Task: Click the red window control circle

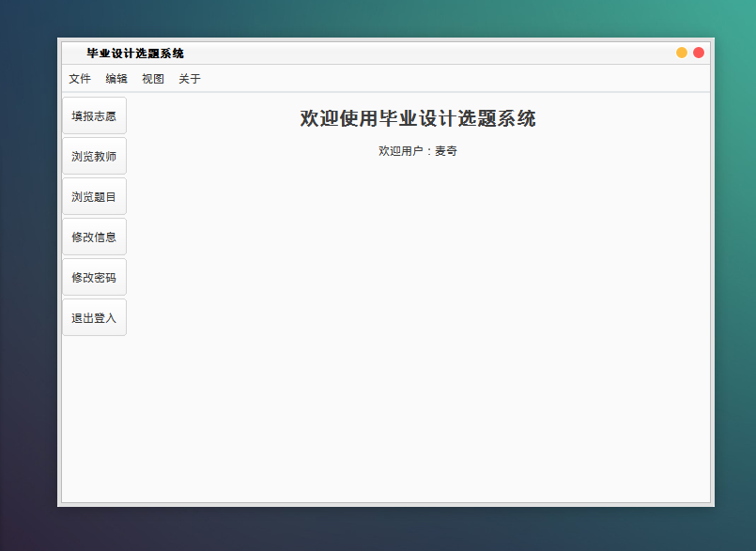Action: [698, 53]
